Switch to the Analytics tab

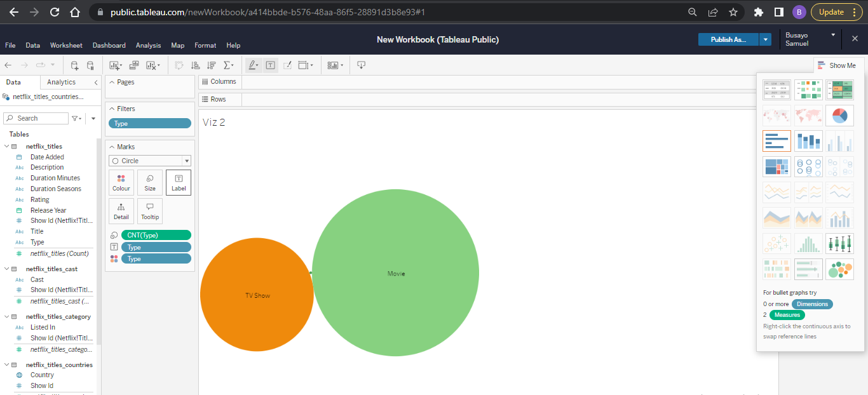(62, 82)
